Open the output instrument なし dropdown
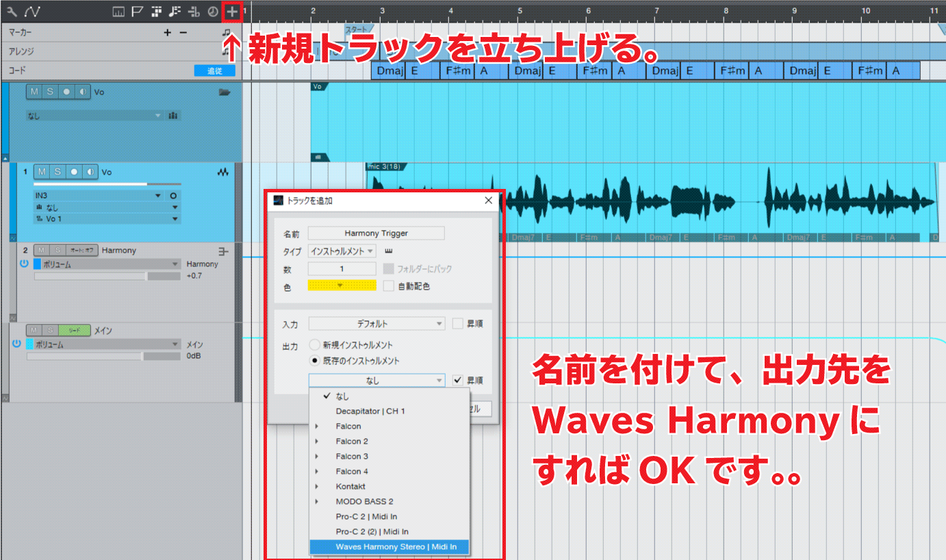 click(376, 380)
